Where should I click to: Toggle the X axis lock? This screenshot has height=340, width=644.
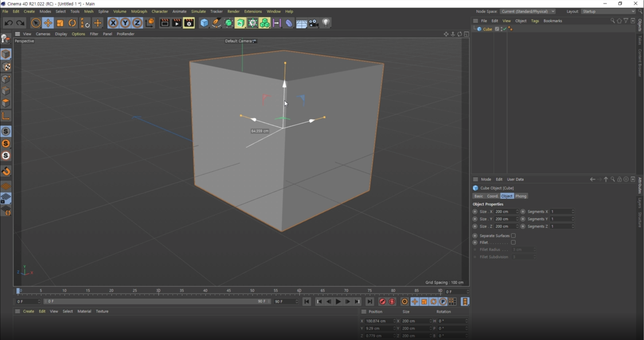[x=113, y=23]
